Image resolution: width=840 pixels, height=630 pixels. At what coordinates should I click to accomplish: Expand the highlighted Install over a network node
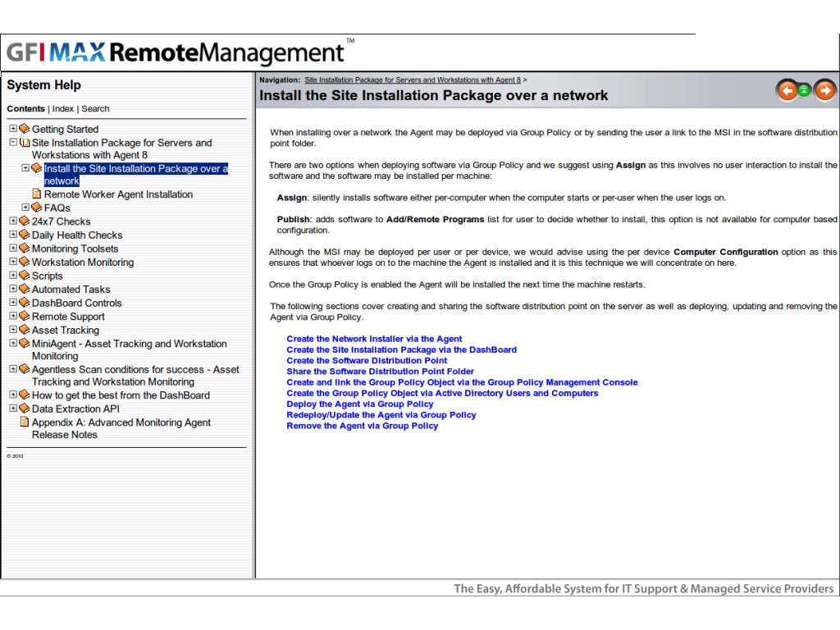pyautogui.click(x=25, y=168)
